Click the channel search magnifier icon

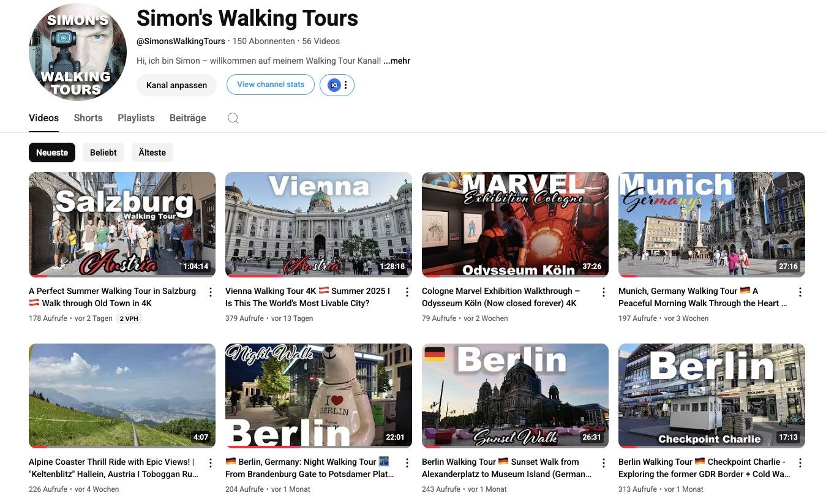pos(233,118)
